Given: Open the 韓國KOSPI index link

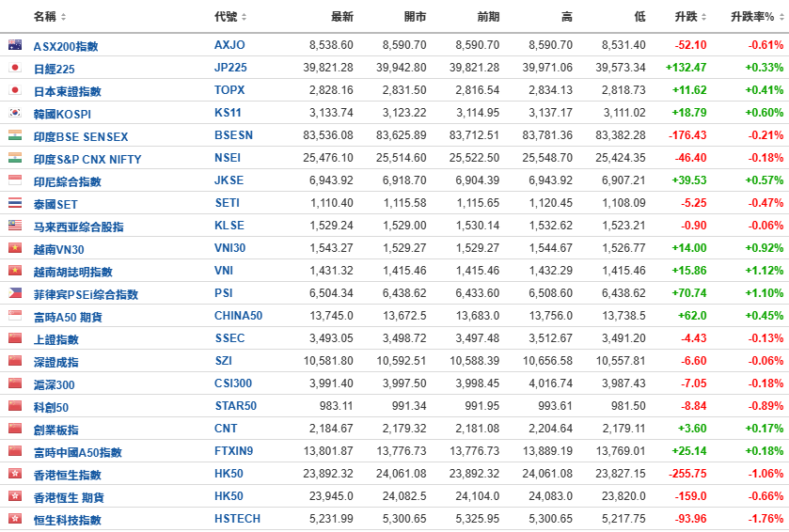Looking at the screenshot, I should coord(62,114).
